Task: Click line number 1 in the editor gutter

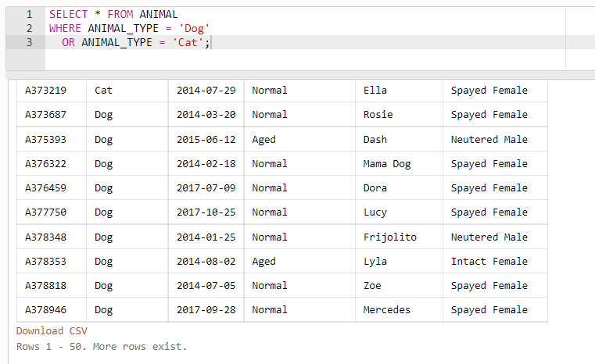Action: (x=29, y=14)
